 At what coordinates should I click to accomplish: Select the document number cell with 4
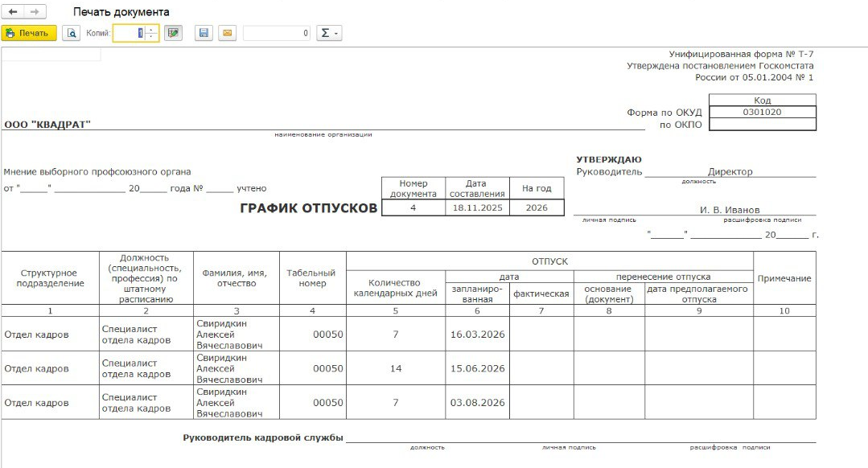pyautogui.click(x=413, y=207)
